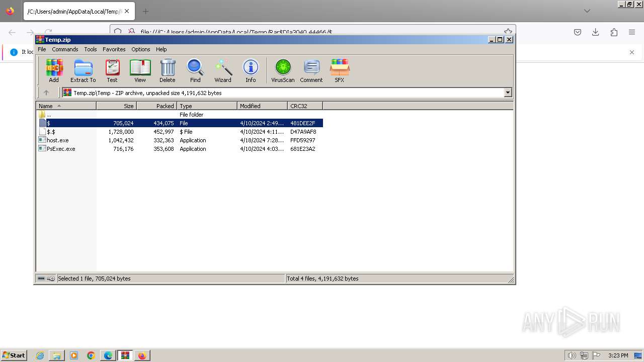Open Firefox downloads icon
The height and width of the screenshot is (362, 644).
click(x=596, y=32)
